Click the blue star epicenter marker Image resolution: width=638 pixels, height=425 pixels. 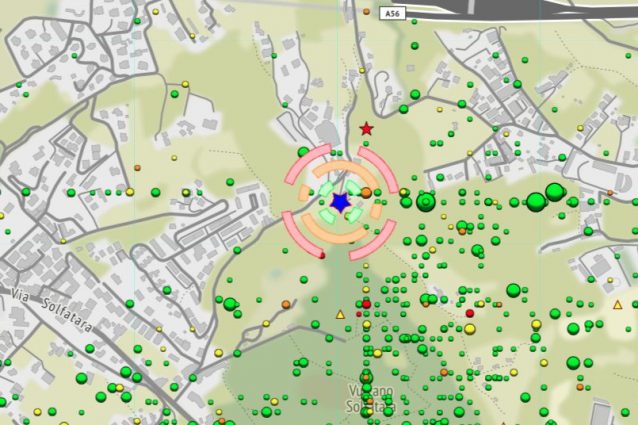point(340,202)
